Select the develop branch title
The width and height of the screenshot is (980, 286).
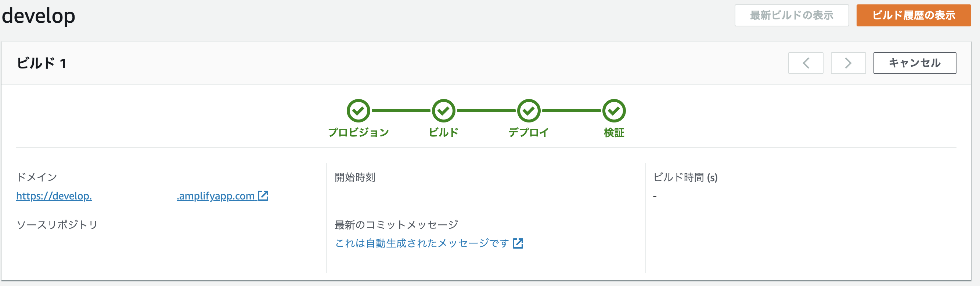point(38,16)
